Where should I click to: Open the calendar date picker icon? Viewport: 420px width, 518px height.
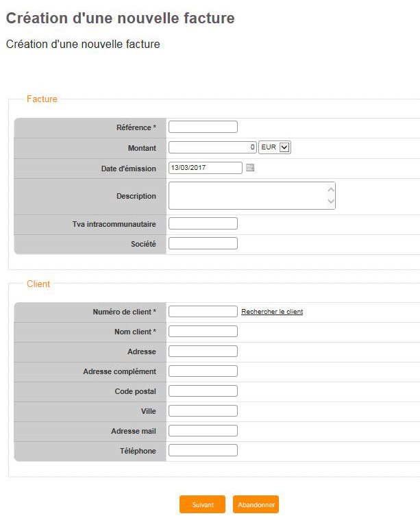point(250,168)
